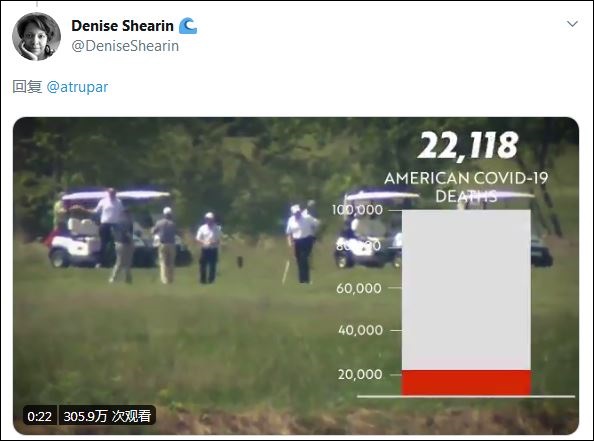Image resolution: width=594 pixels, height=441 pixels.
Task: Open Denise Shearin's profile avatar photo
Action: [36, 36]
